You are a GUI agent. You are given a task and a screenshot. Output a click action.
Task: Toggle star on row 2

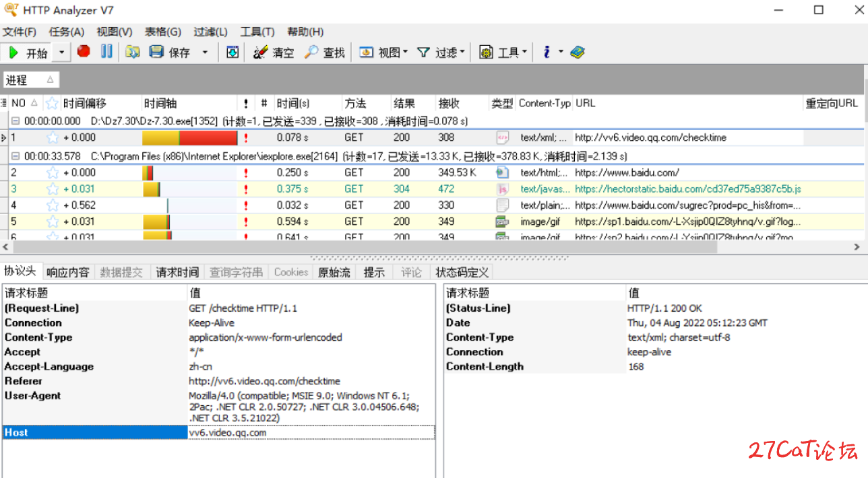(x=53, y=172)
